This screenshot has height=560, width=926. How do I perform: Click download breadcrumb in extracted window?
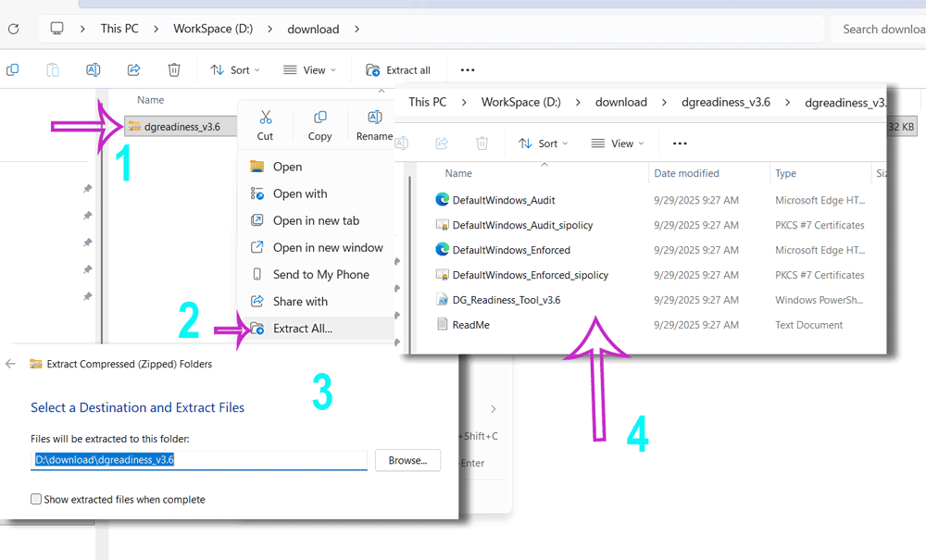click(621, 102)
